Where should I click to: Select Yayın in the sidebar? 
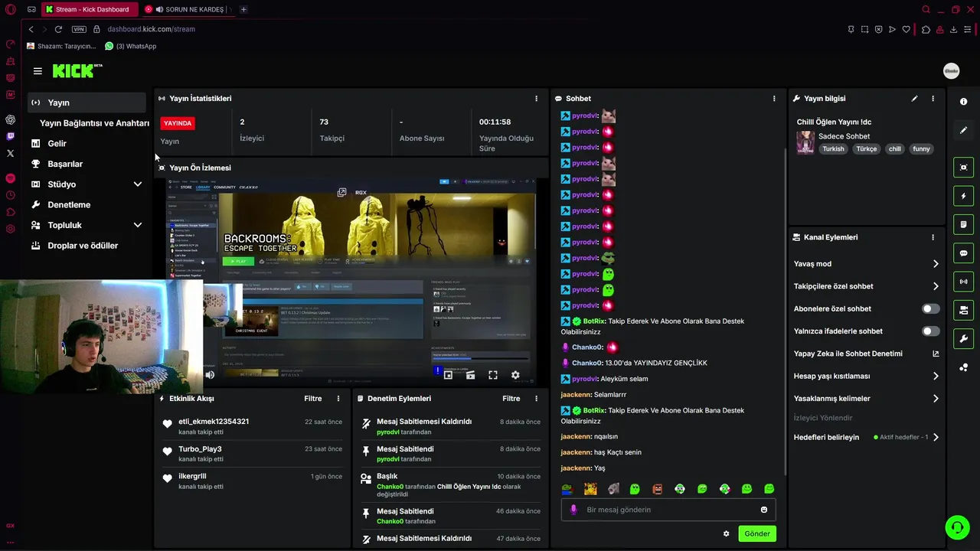[x=87, y=103]
